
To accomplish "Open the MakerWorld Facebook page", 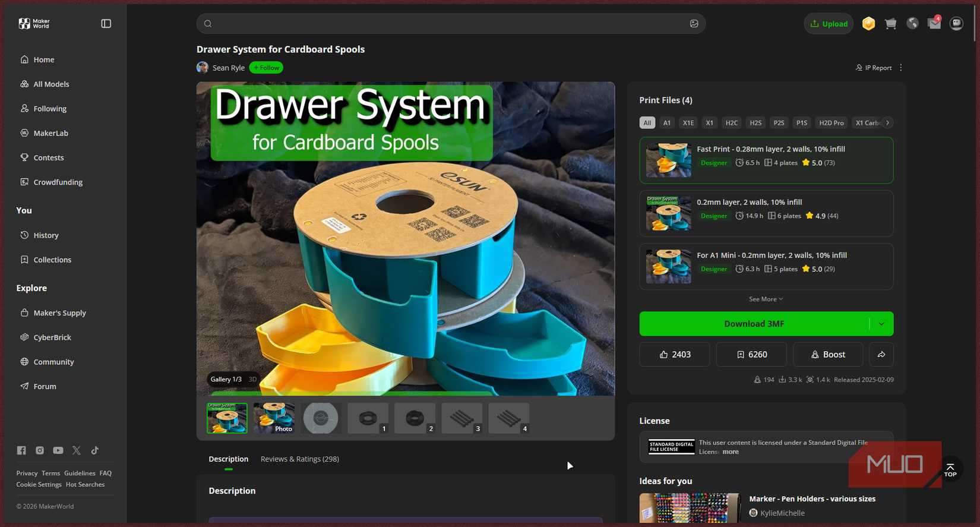I will (21, 450).
